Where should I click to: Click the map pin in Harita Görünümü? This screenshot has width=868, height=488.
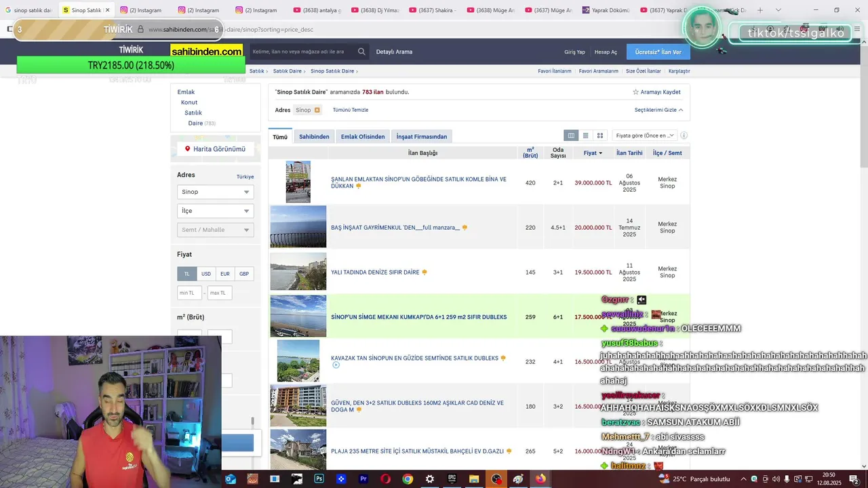pyautogui.click(x=188, y=149)
